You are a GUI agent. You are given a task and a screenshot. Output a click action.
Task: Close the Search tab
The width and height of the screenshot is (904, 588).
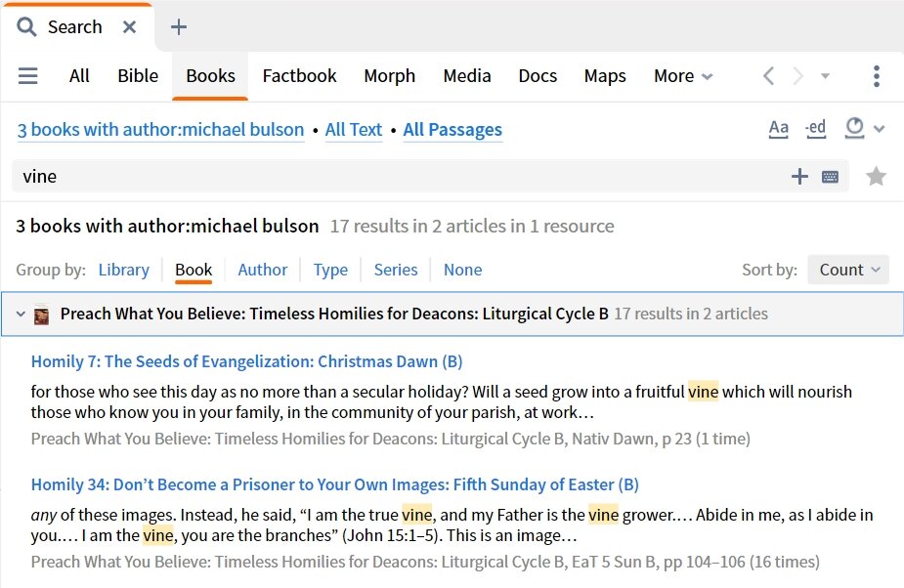click(129, 27)
